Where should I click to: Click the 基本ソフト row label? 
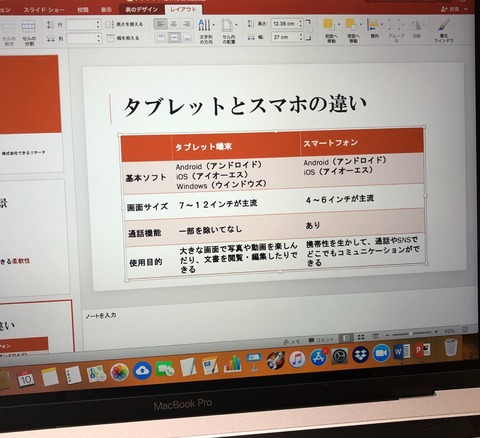(x=146, y=178)
